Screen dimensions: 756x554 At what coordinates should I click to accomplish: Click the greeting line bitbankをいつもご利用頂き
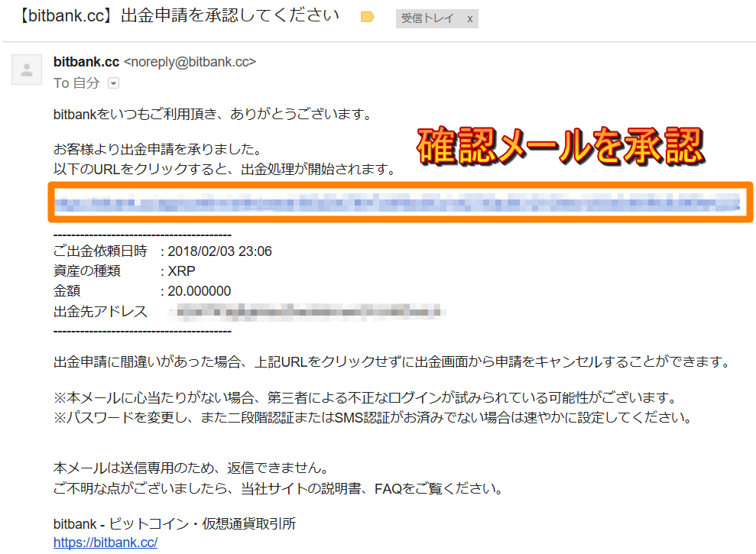pyautogui.click(x=213, y=115)
